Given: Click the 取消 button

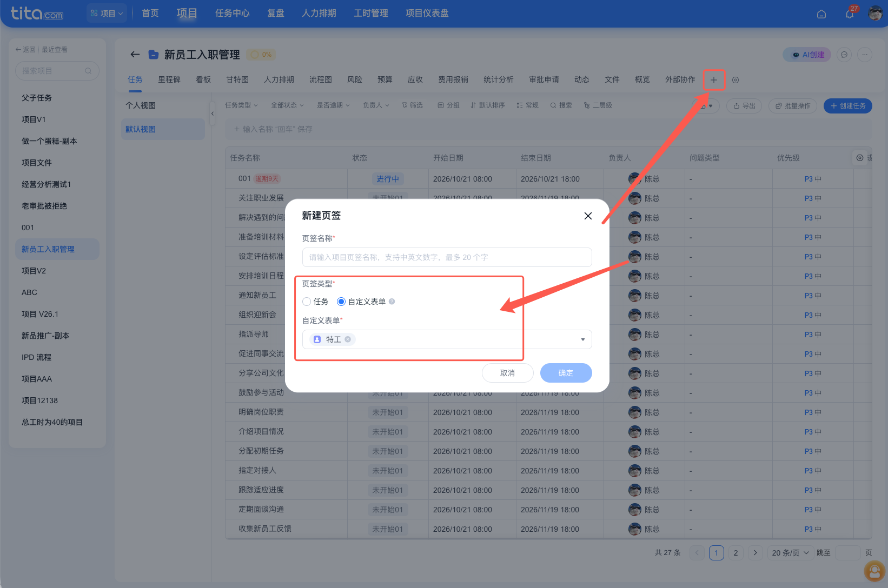Looking at the screenshot, I should tap(507, 373).
